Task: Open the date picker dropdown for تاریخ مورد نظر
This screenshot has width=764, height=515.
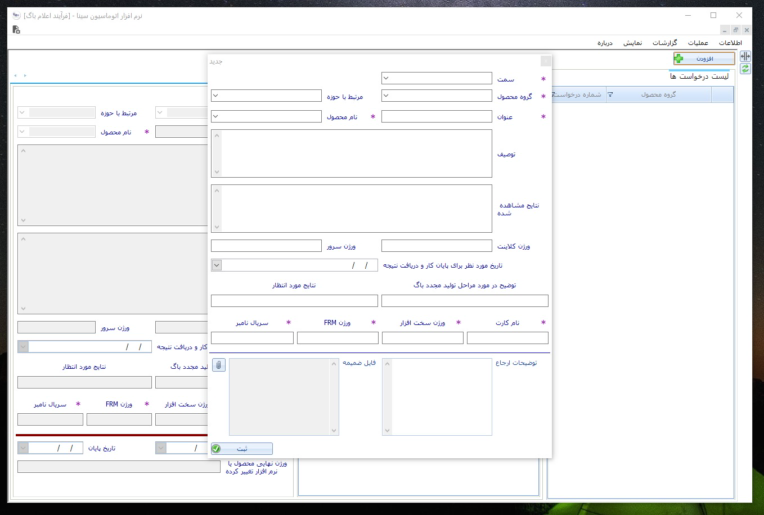Action: 217,265
